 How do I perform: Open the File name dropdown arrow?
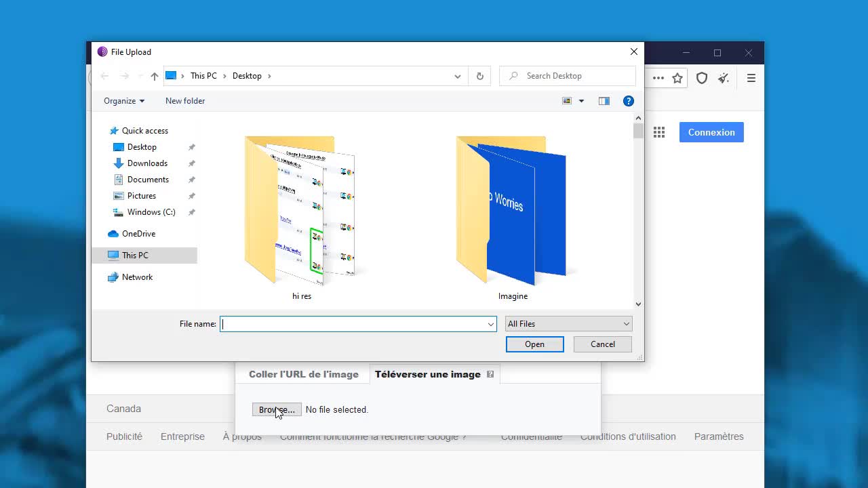pyautogui.click(x=490, y=324)
